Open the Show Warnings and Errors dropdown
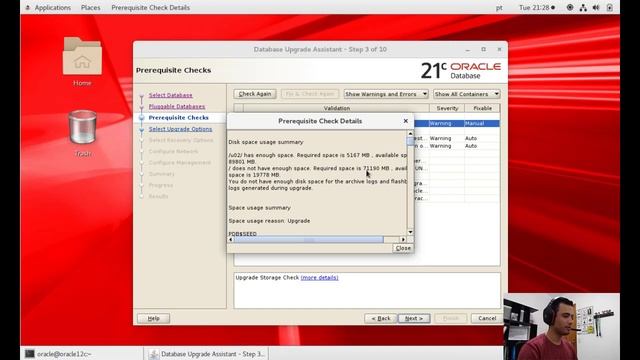The width and height of the screenshot is (640, 360). click(x=386, y=94)
